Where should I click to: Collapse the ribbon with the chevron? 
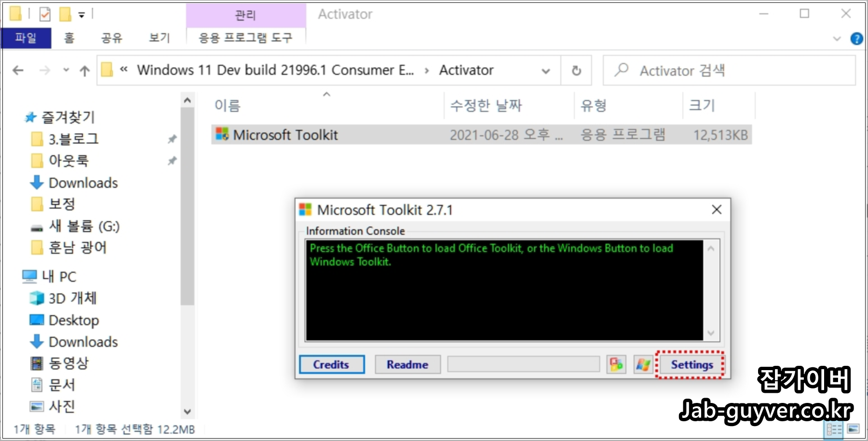[837, 39]
